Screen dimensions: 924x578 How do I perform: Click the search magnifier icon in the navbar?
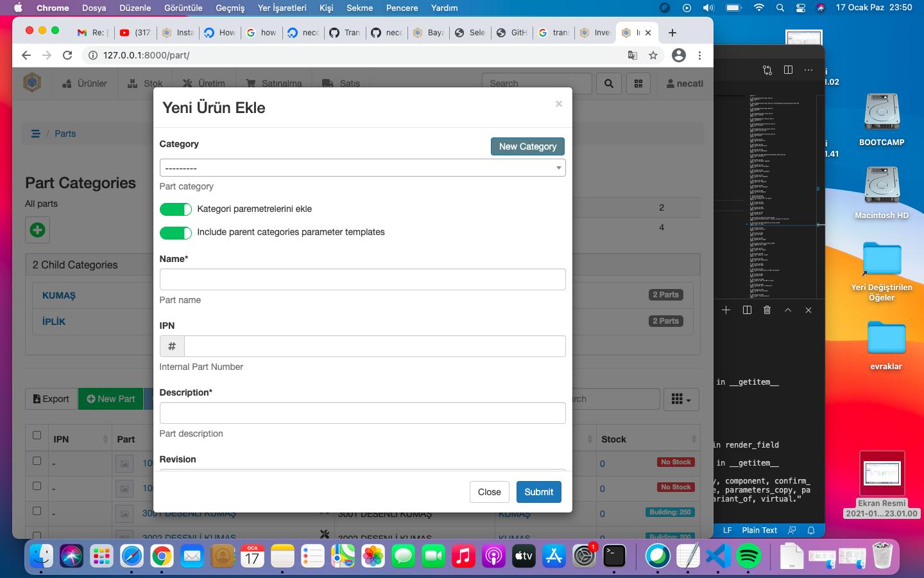point(608,83)
